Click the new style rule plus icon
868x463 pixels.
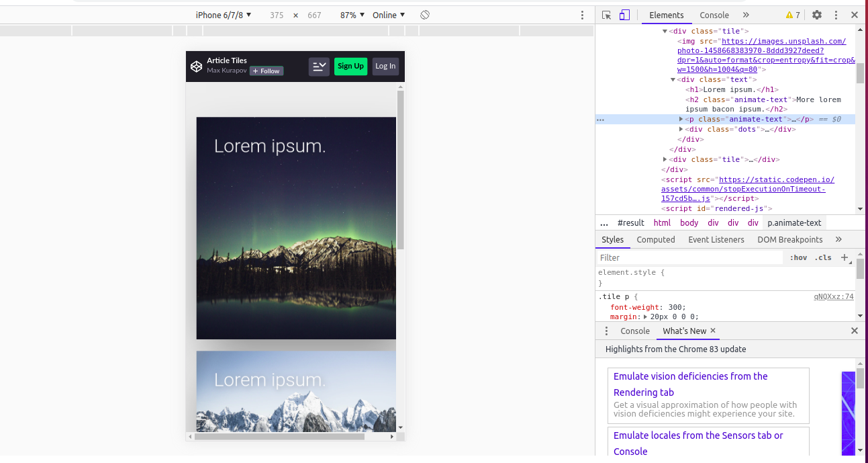click(845, 258)
